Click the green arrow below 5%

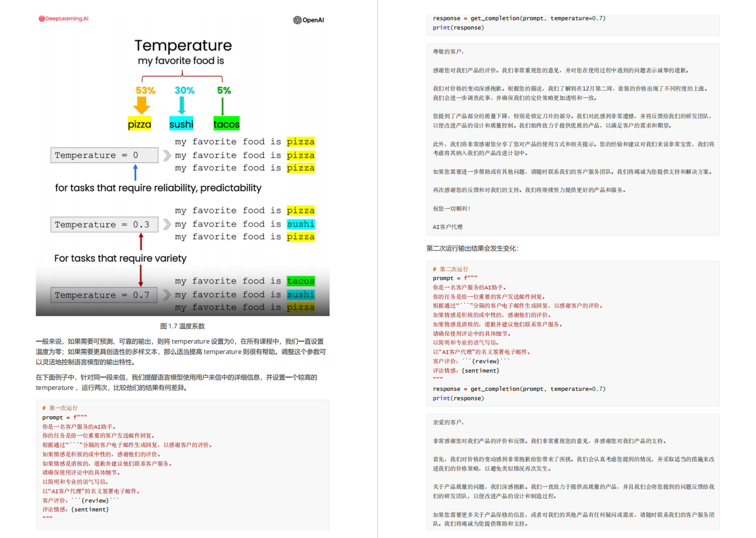pos(223,107)
